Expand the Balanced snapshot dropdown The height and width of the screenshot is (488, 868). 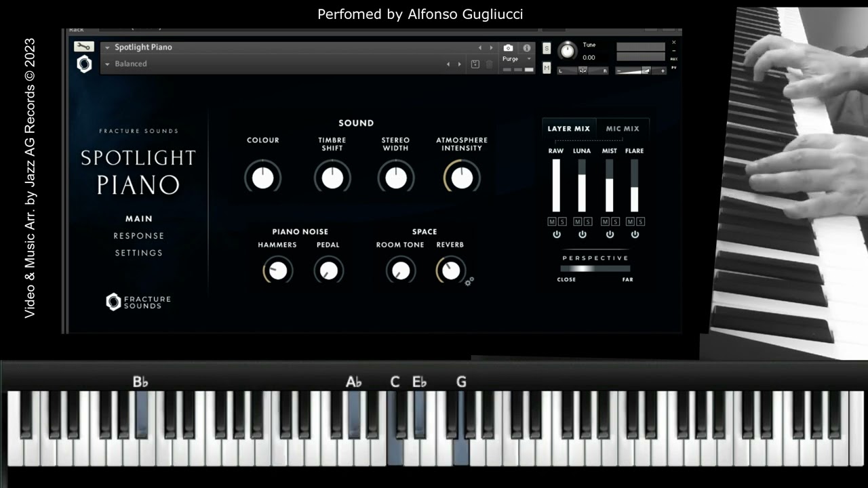pyautogui.click(x=108, y=64)
